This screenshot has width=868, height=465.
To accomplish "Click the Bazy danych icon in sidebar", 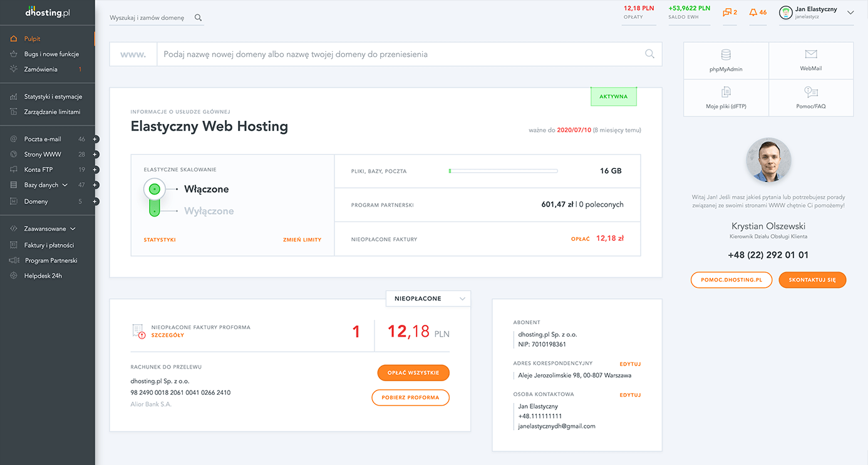I will tap(14, 185).
